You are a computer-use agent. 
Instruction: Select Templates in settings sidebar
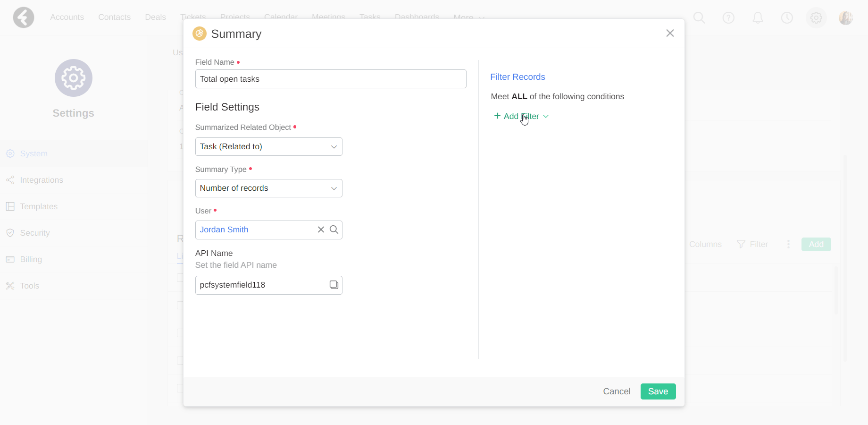pos(74,206)
